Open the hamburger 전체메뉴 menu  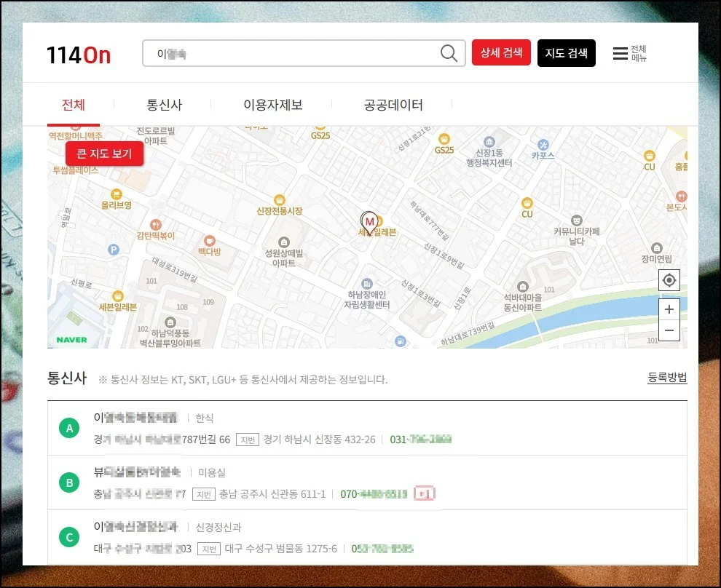pyautogui.click(x=629, y=53)
